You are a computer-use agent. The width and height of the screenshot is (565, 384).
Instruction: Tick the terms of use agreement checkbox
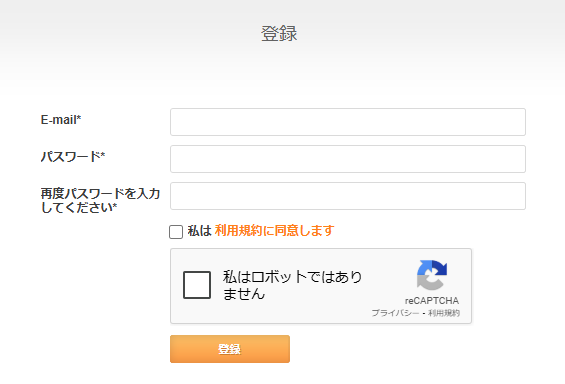tap(176, 232)
